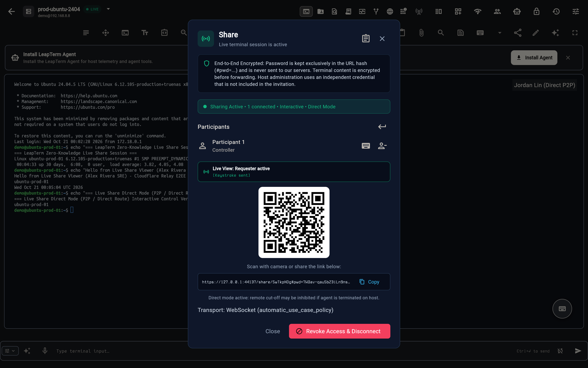Open the directional control pad icon
The height and width of the screenshot is (368, 588).
coord(105,33)
